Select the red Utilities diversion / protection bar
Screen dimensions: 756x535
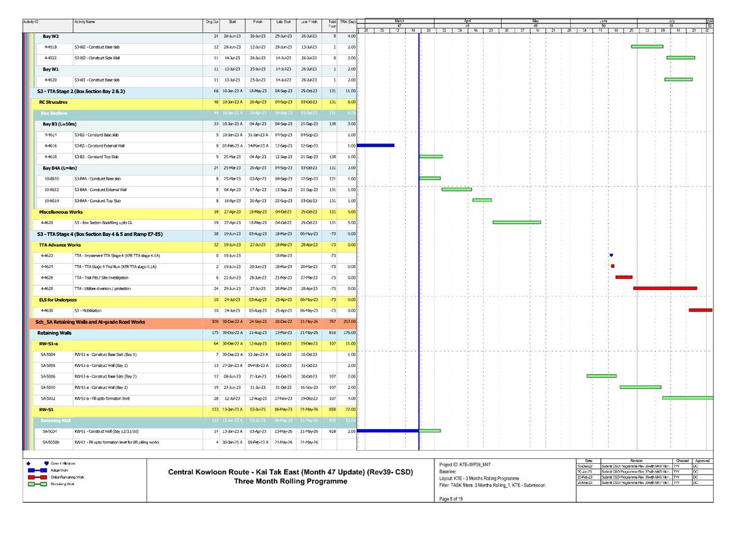(665, 288)
